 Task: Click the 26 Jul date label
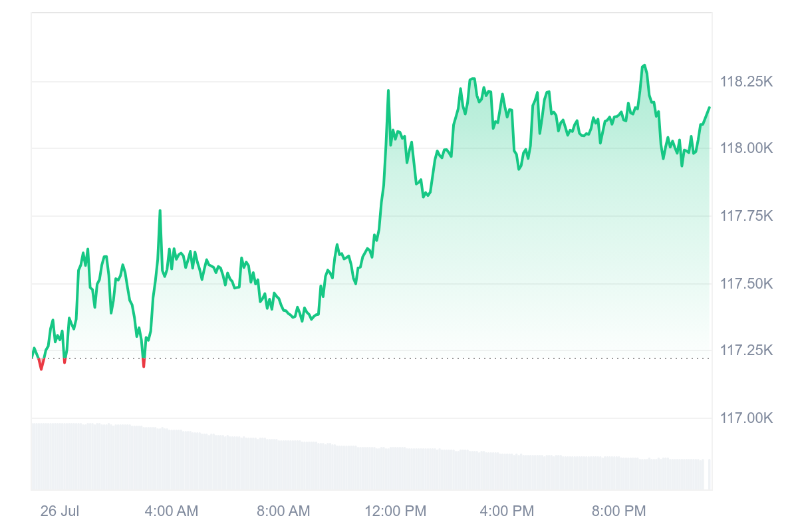(x=60, y=511)
